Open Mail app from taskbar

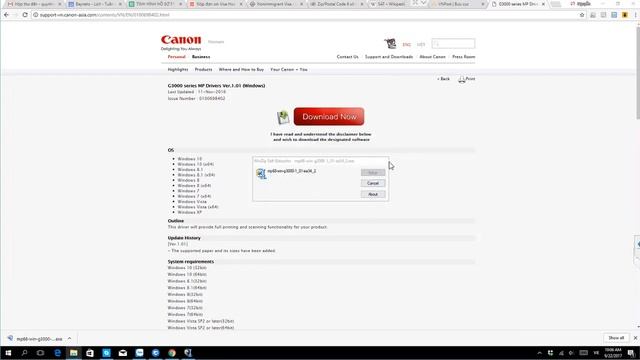click(x=122, y=353)
